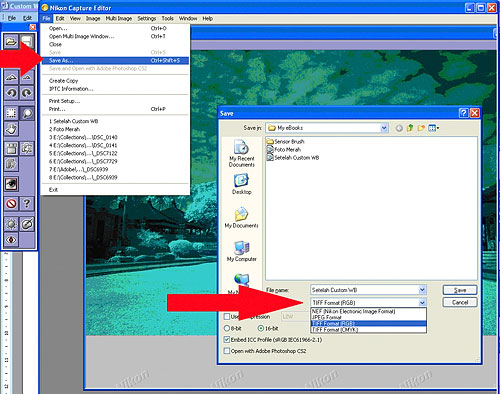The height and width of the screenshot is (394, 500).
Task: Choose TIFF Format (RGB) in list
Action: click(x=368, y=323)
